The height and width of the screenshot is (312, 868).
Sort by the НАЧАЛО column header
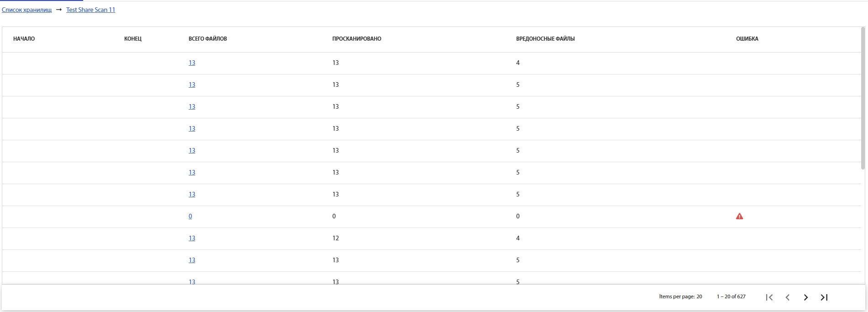click(24, 39)
